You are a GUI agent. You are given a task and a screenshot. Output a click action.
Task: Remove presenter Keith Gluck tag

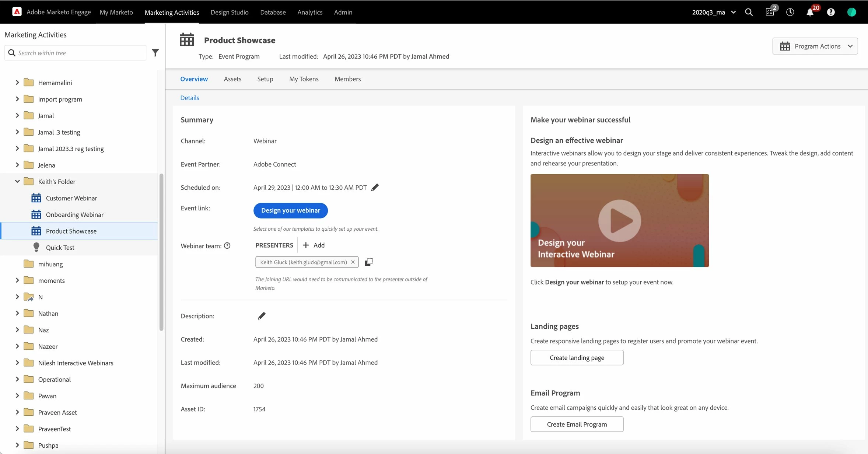click(x=353, y=262)
